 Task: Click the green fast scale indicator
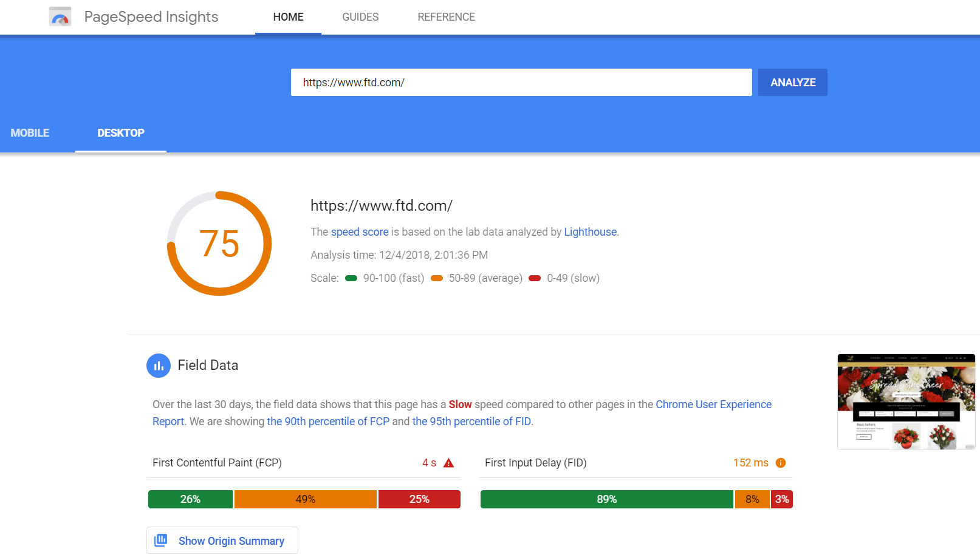pos(351,278)
